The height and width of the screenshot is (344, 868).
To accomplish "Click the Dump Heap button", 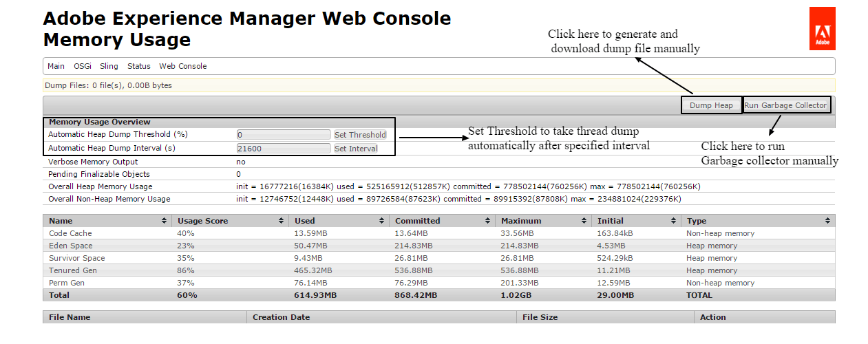I will (x=711, y=105).
